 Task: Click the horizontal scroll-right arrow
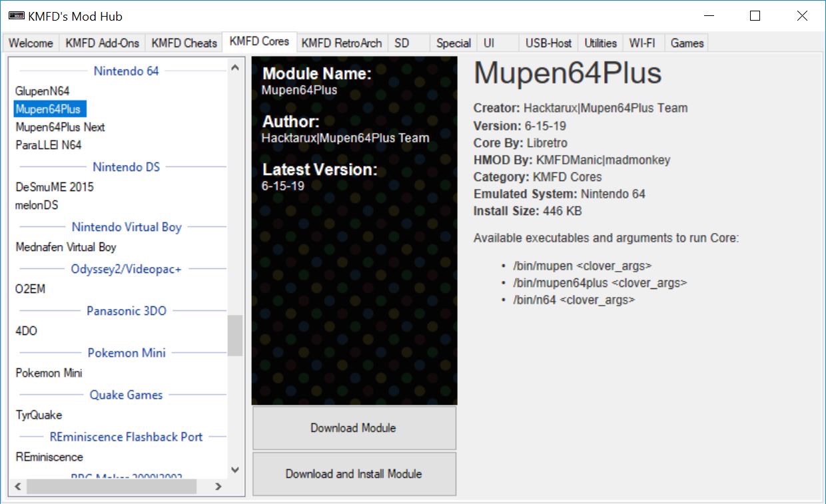coord(218,487)
